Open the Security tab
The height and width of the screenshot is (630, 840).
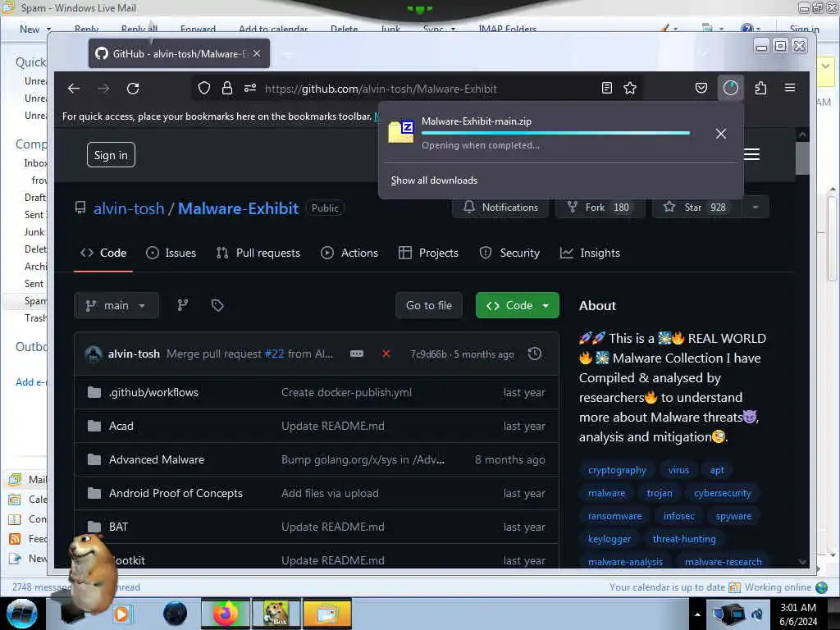[509, 253]
